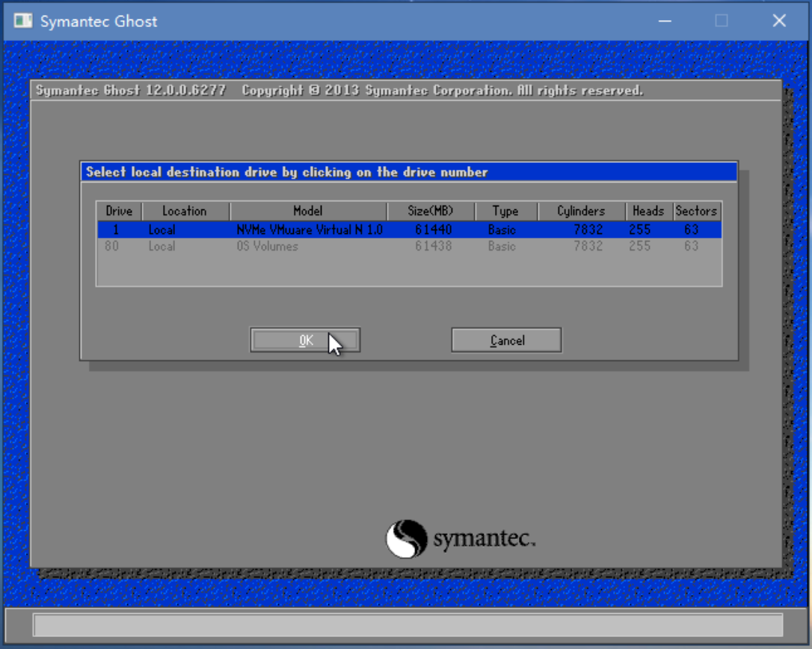This screenshot has width=812, height=649.
Task: Click the Symantec Ghost app icon in title bar
Action: 22,21
